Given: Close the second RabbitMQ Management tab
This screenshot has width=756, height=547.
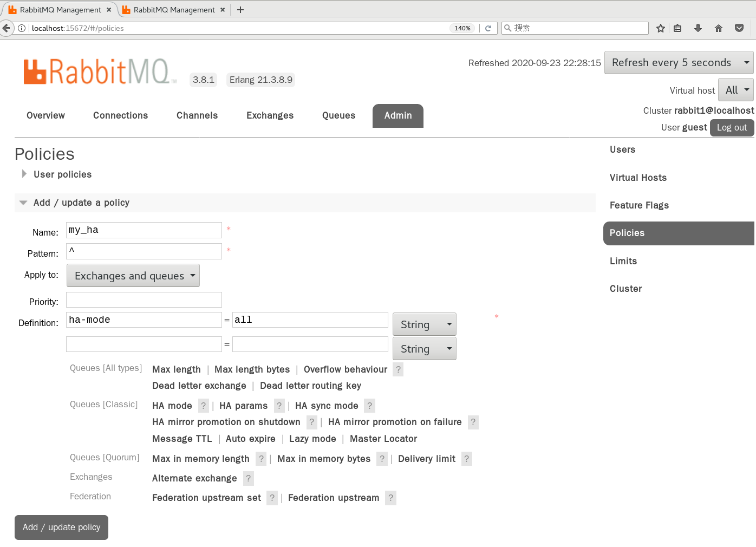Looking at the screenshot, I should (223, 10).
